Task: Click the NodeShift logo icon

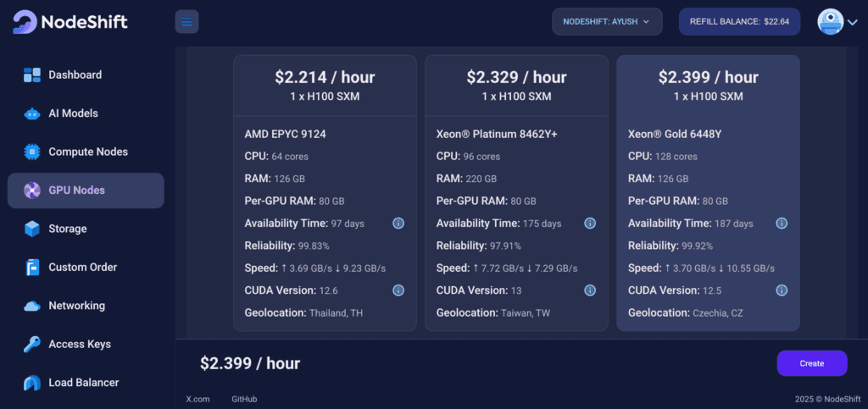Action: (25, 22)
